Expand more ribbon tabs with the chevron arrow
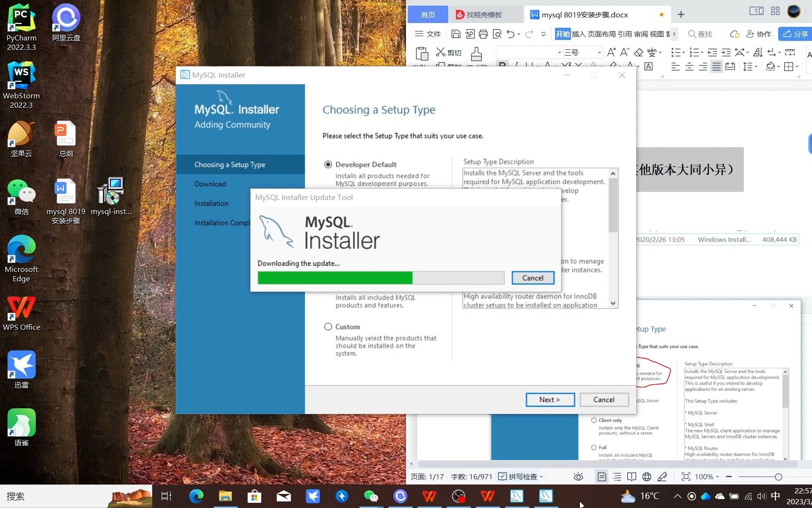 [x=674, y=34]
